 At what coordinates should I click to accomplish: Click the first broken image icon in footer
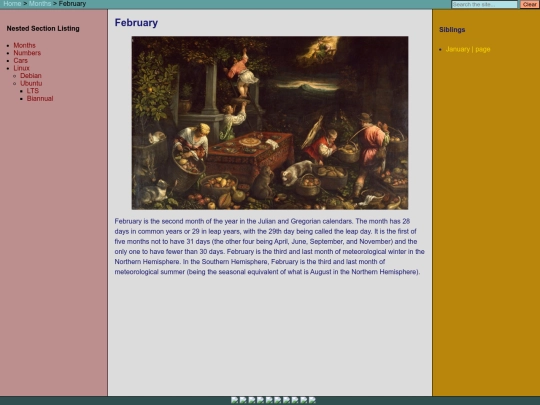(235, 400)
